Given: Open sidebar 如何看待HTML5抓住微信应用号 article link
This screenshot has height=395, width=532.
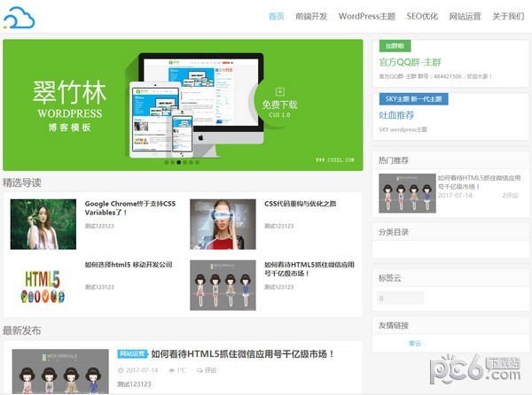Looking at the screenshot, I should (479, 182).
